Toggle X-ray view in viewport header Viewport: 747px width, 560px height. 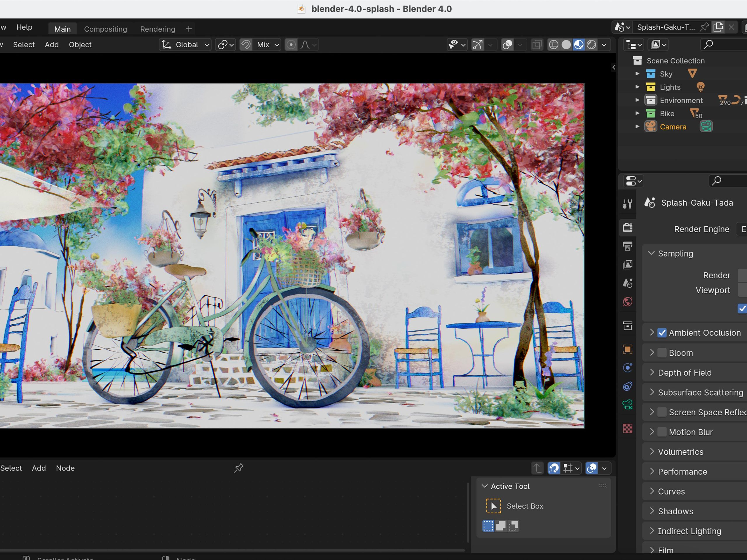[537, 45]
